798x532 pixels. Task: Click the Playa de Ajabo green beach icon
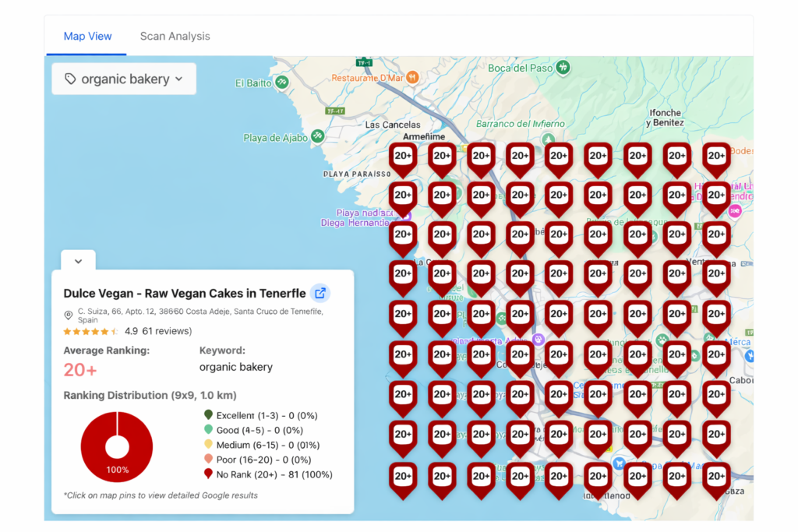(317, 136)
